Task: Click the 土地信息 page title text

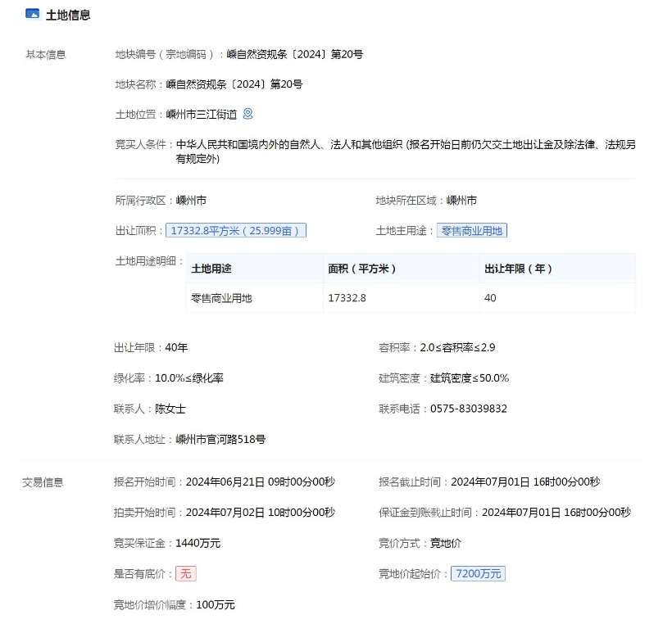Action: coord(68,15)
